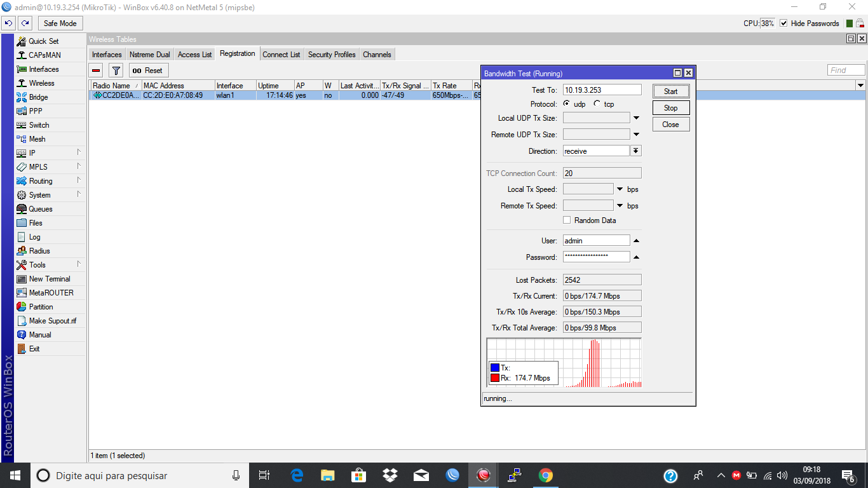Launch a New Terminal
This screenshot has width=868, height=488.
[50, 279]
